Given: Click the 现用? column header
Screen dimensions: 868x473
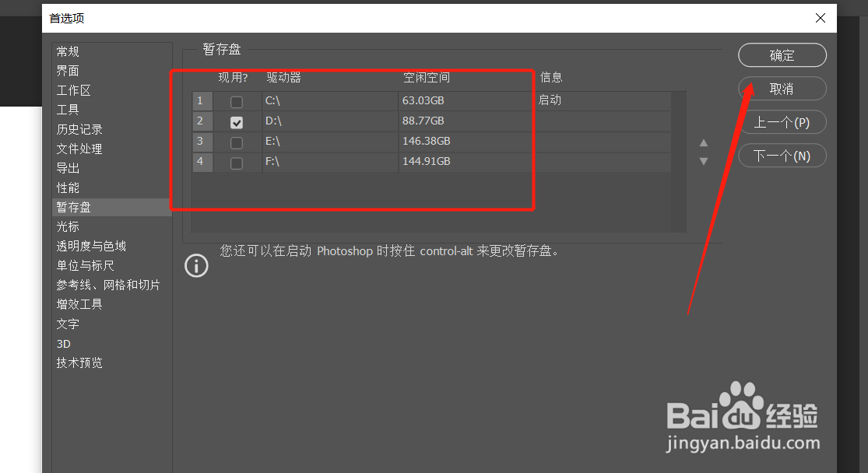Looking at the screenshot, I should click(x=233, y=78).
